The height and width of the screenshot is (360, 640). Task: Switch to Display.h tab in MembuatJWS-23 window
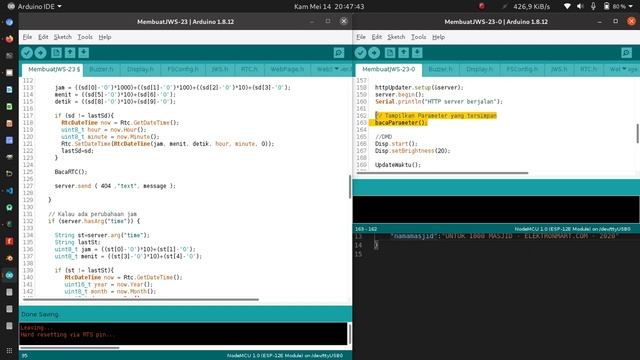[x=140, y=69]
